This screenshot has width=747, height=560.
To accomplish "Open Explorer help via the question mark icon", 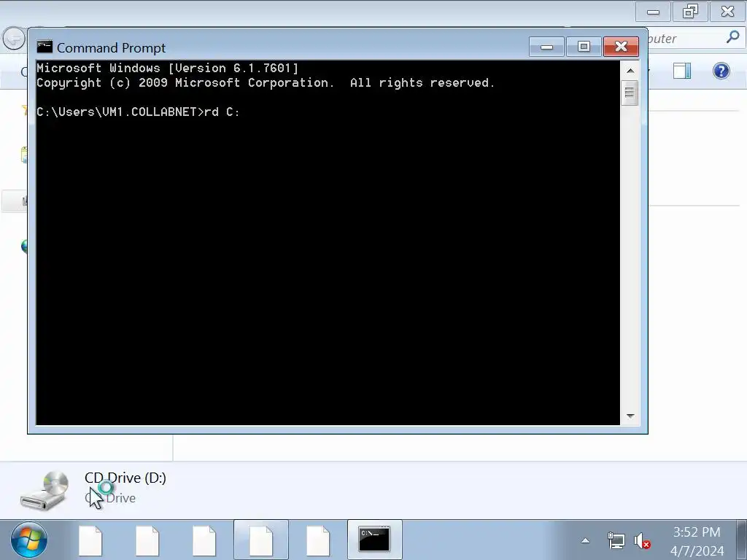I will click(x=721, y=71).
